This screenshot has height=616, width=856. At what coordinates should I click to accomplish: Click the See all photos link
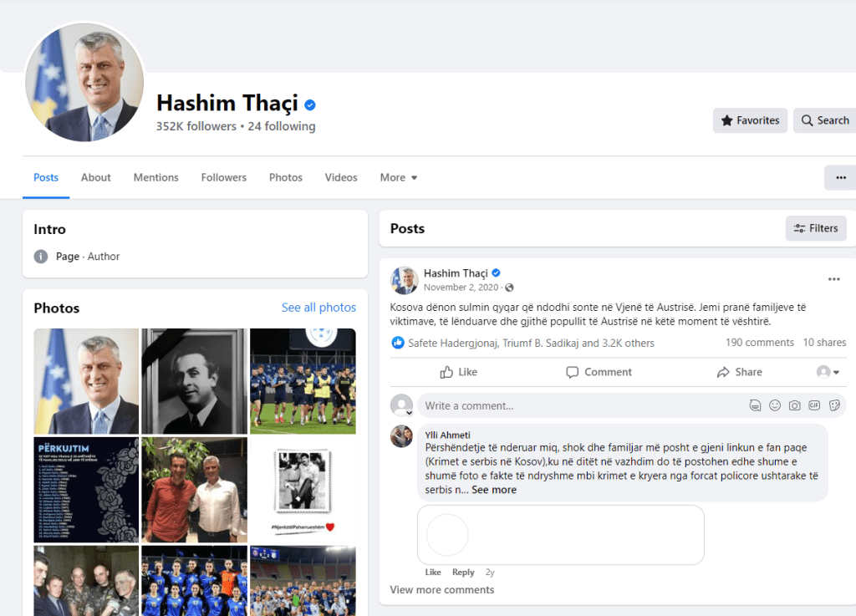point(318,308)
